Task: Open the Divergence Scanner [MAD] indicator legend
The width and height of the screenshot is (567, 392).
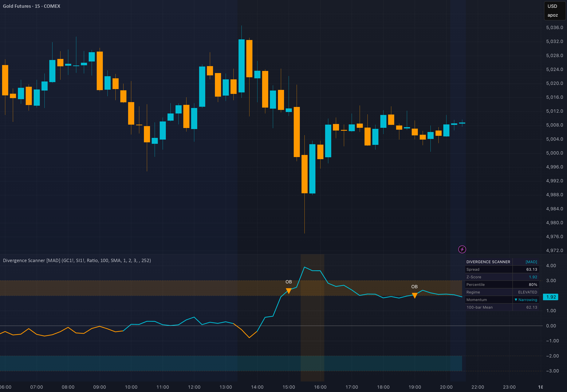Action: pyautogui.click(x=77, y=261)
